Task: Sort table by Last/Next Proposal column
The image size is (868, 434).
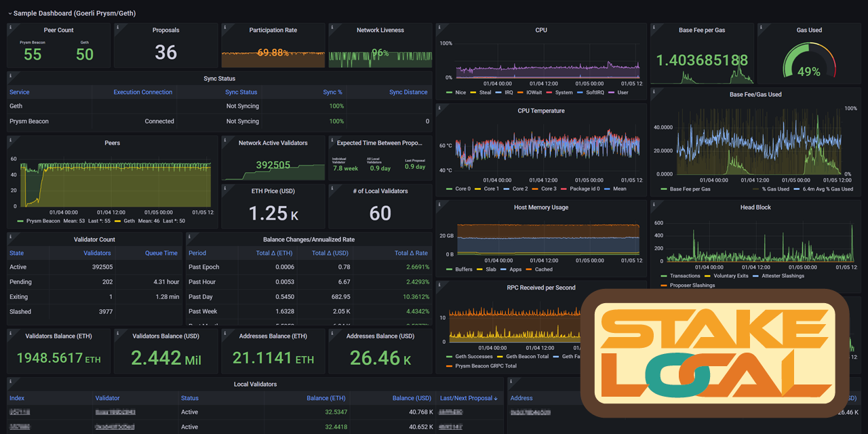Action: click(x=468, y=398)
